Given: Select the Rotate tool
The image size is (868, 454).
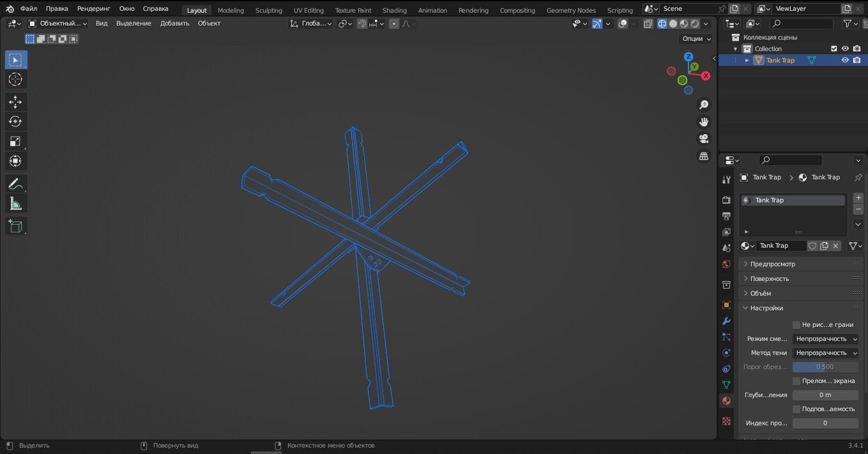Looking at the screenshot, I should click(15, 121).
